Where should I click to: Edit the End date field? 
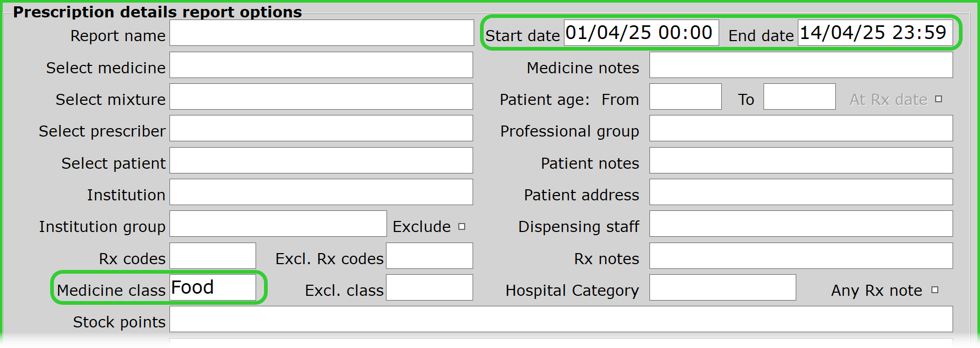[x=874, y=33]
